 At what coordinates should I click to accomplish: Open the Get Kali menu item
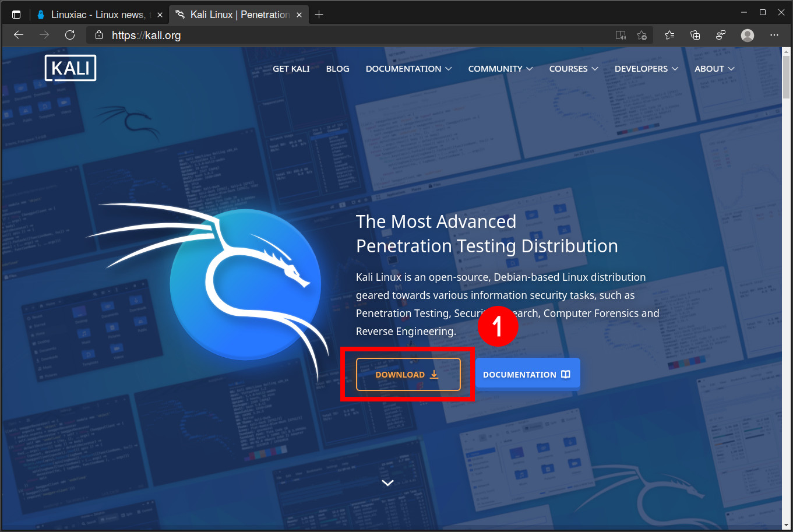(291, 69)
